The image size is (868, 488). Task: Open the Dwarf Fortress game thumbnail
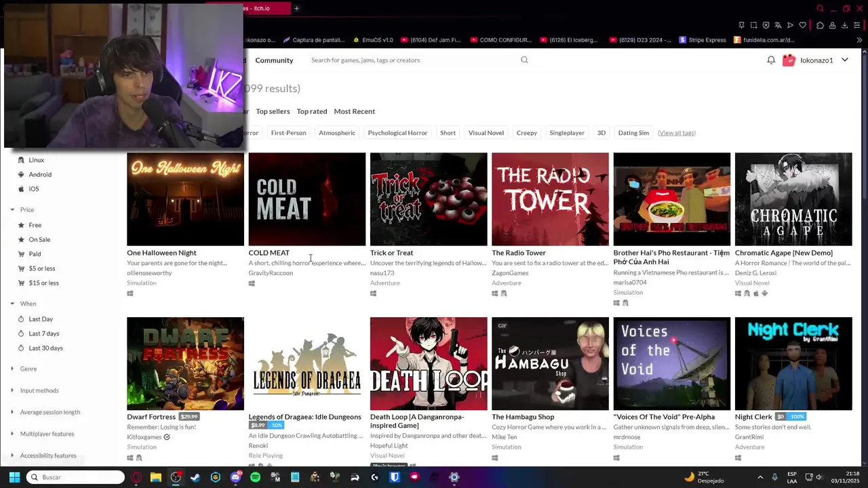coord(185,363)
